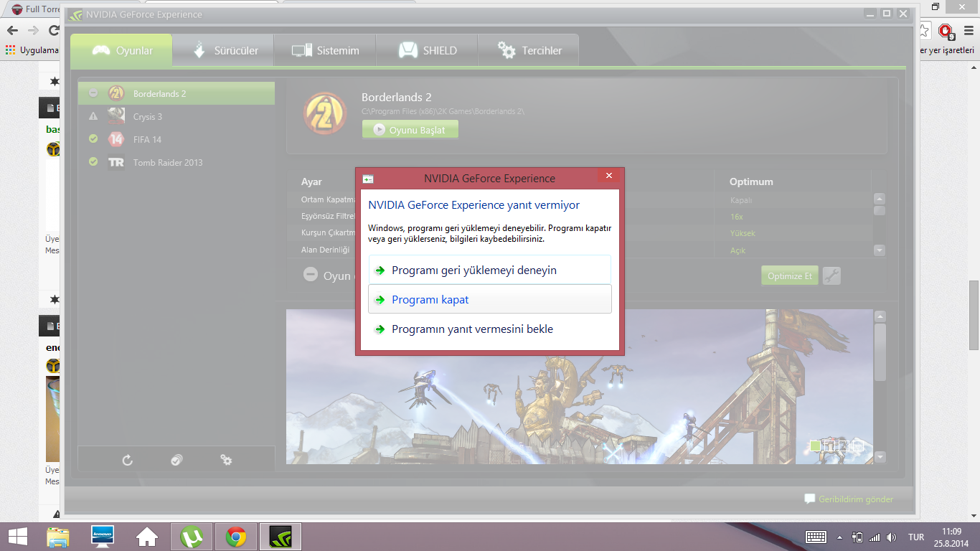
Task: Click the Chrome forward arrow button
Action: pyautogui.click(x=33, y=30)
